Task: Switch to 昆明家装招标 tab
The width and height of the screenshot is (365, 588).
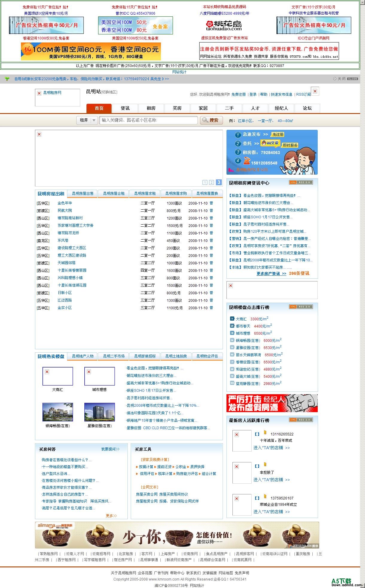Action: (145, 356)
